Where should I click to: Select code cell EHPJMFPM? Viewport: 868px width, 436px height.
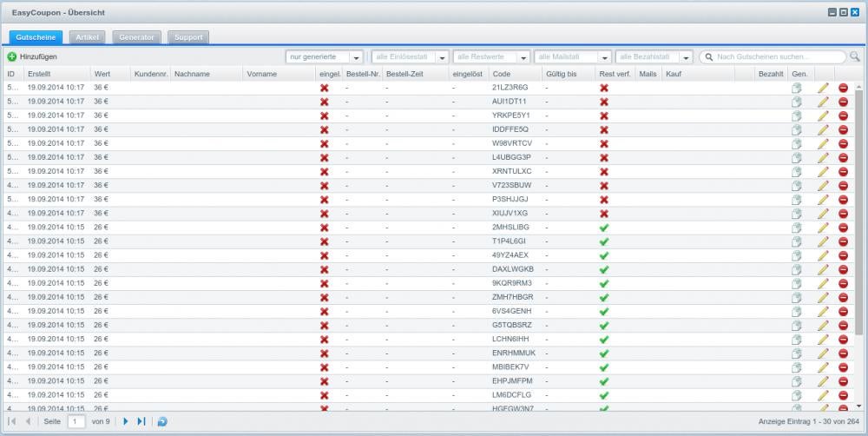click(x=512, y=381)
